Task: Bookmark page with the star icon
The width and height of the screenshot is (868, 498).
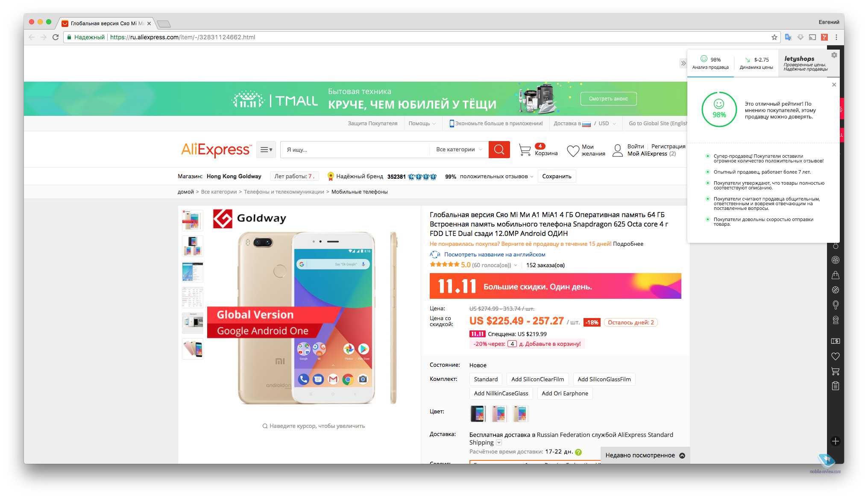Action: point(774,37)
